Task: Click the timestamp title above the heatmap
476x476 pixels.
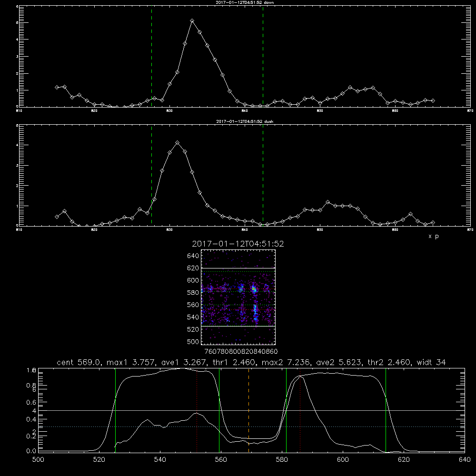Action: click(x=238, y=244)
